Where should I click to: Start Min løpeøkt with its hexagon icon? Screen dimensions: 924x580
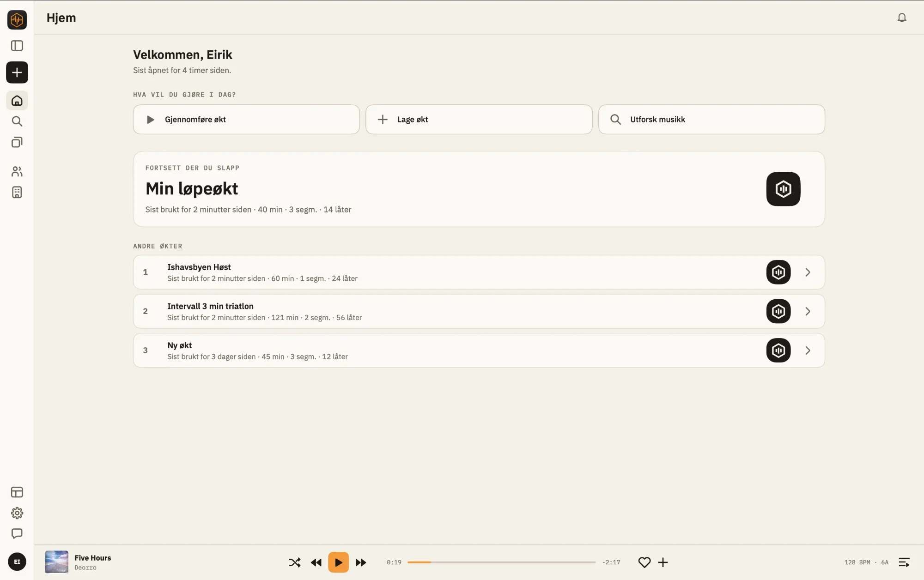pos(783,189)
